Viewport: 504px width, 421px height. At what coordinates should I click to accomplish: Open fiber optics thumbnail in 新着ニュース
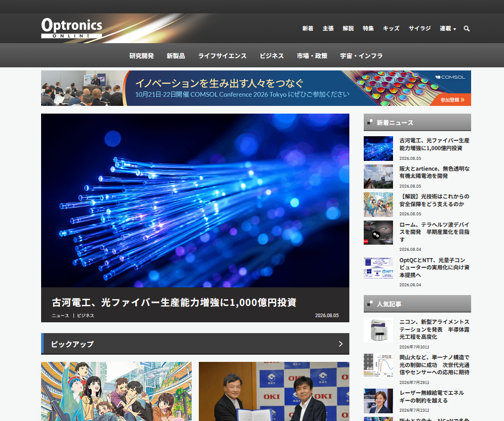click(x=378, y=149)
